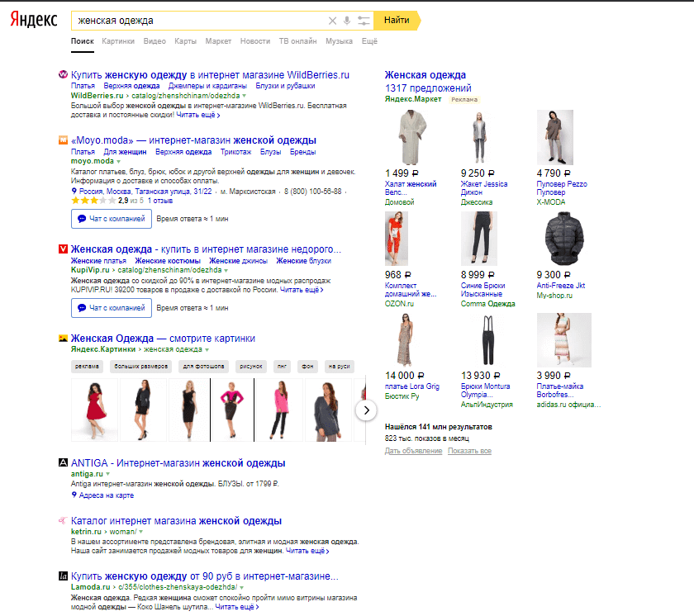Image resolution: width=694 pixels, height=616 pixels.
Task: Click the Yandex logo
Action: (34, 20)
